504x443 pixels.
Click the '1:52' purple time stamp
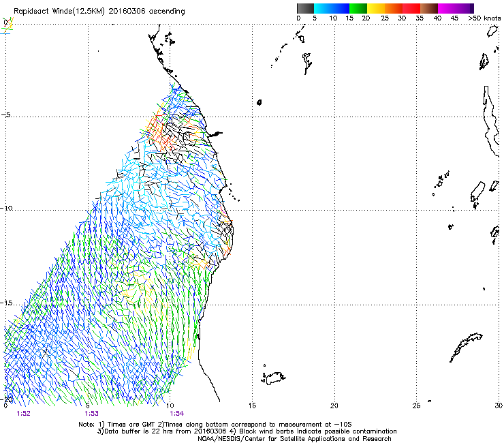[x=23, y=414]
